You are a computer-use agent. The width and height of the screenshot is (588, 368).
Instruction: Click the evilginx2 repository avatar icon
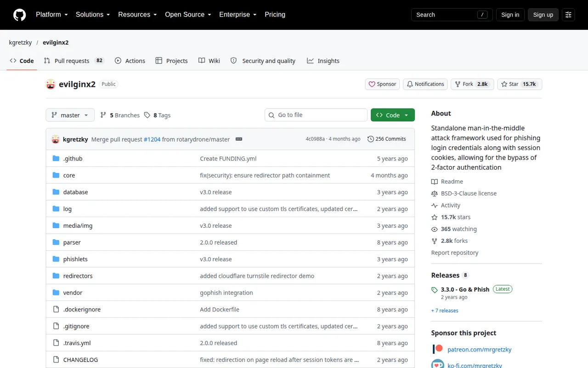click(x=51, y=84)
